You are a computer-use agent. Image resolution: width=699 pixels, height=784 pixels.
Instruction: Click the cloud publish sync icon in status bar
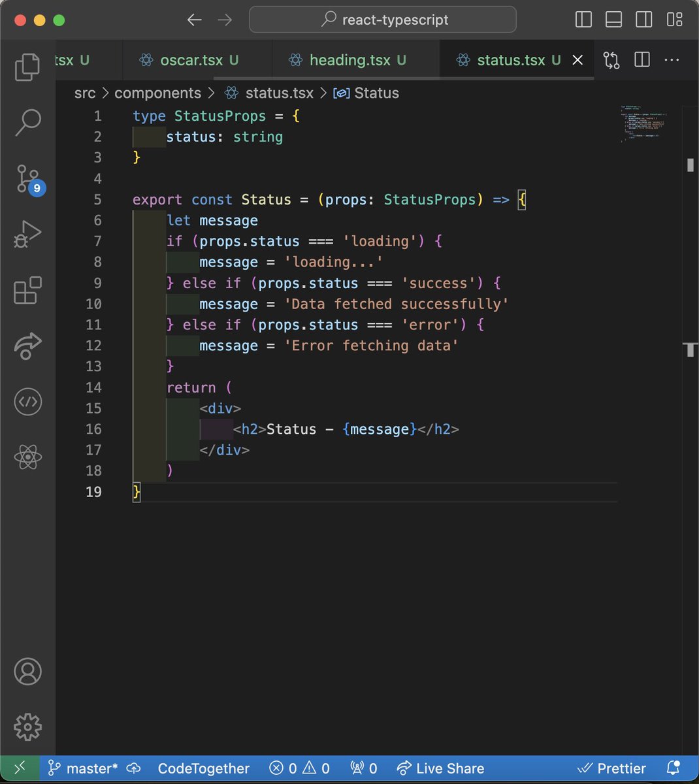tap(133, 768)
